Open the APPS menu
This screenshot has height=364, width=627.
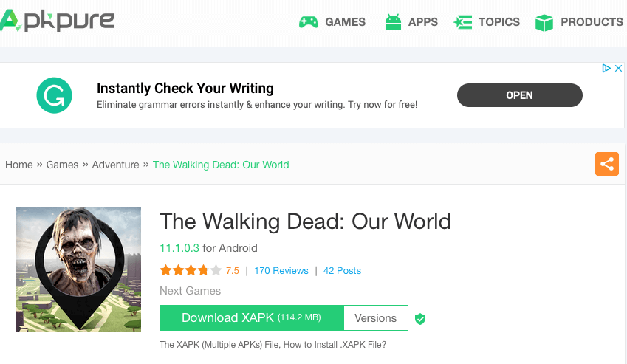click(422, 22)
